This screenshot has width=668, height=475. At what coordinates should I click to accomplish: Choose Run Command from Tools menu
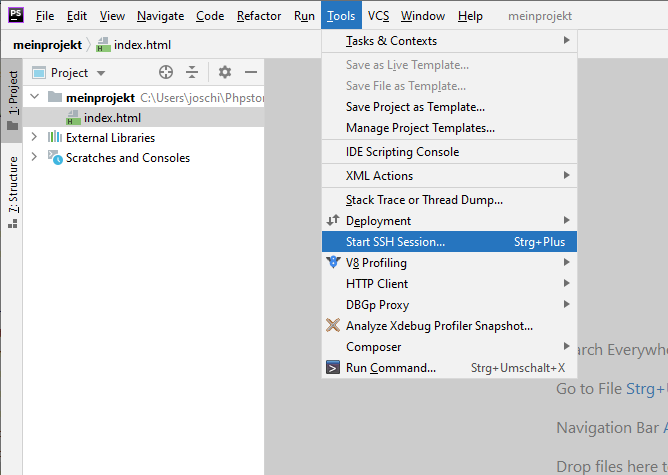[x=390, y=368]
